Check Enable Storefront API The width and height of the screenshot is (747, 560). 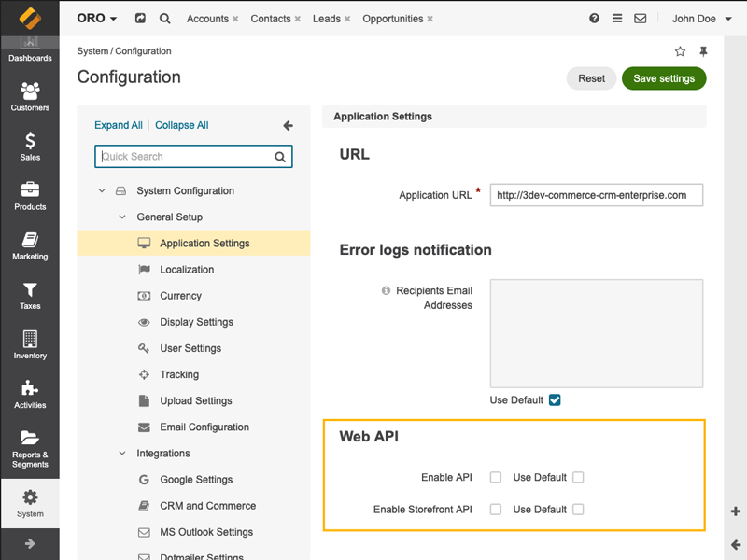pos(496,510)
